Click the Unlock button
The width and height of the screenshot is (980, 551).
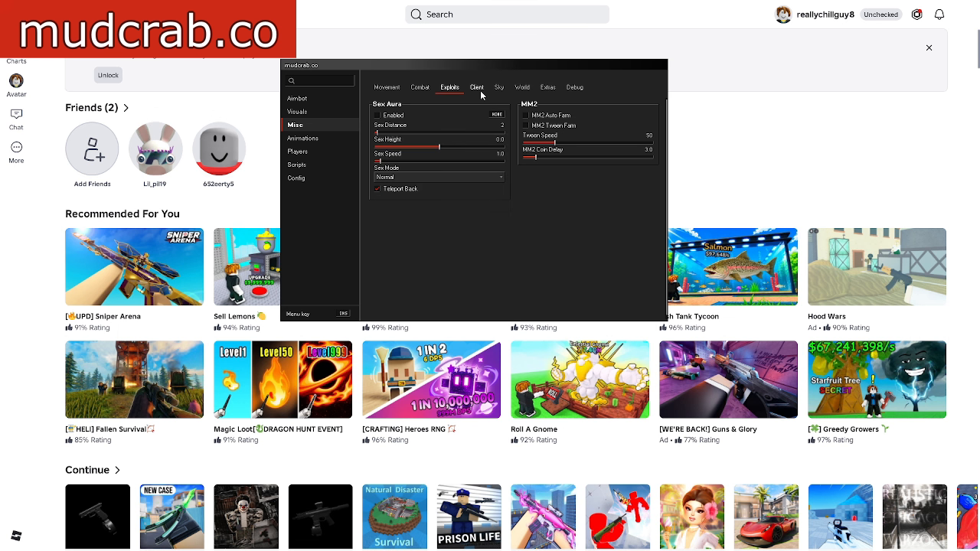(108, 75)
